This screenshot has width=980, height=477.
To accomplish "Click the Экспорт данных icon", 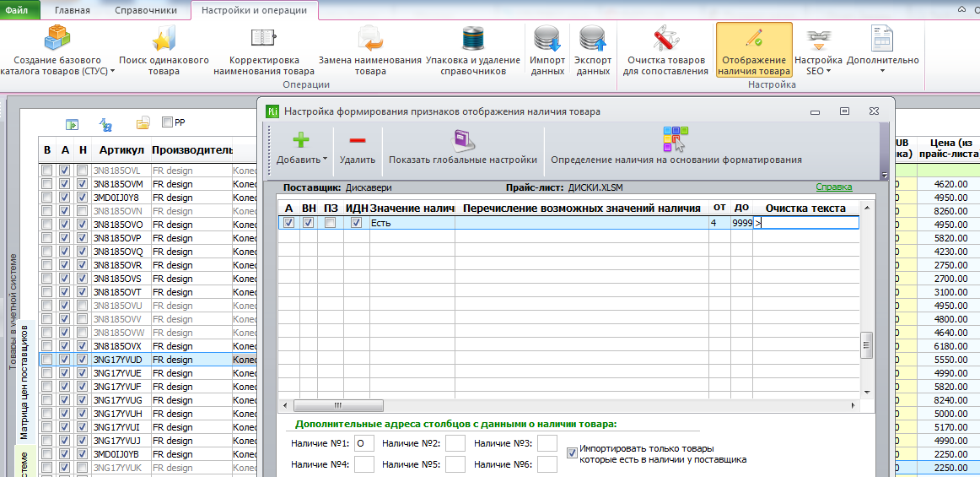I will [x=593, y=38].
